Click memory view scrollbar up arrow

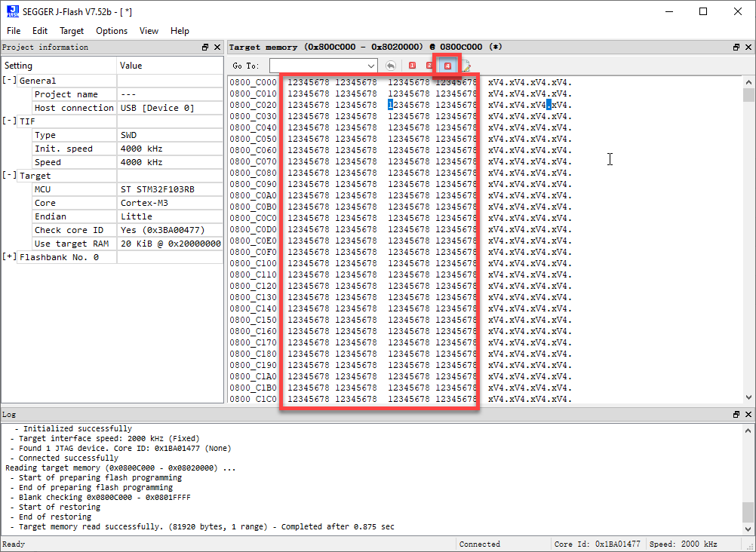748,82
